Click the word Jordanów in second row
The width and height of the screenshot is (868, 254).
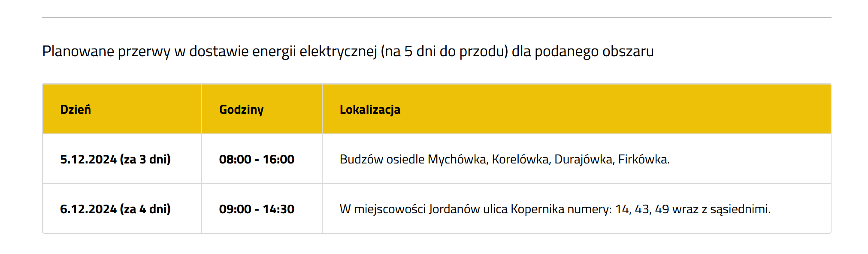(454, 209)
